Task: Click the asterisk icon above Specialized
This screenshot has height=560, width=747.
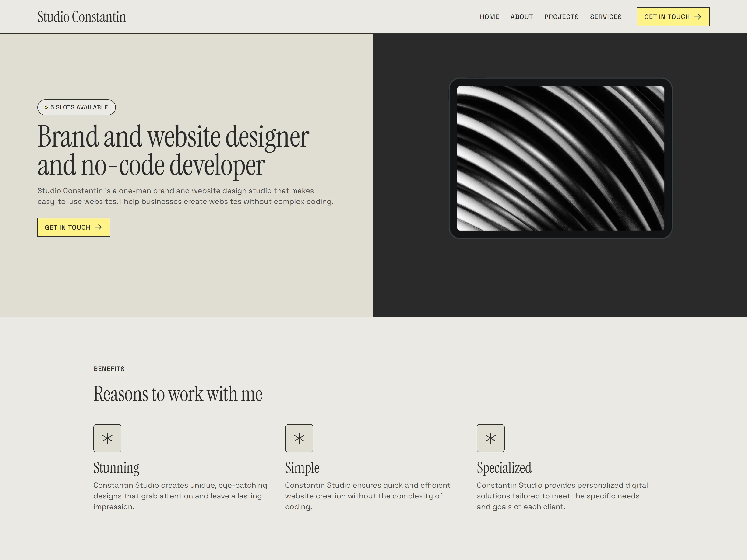Action: (490, 438)
